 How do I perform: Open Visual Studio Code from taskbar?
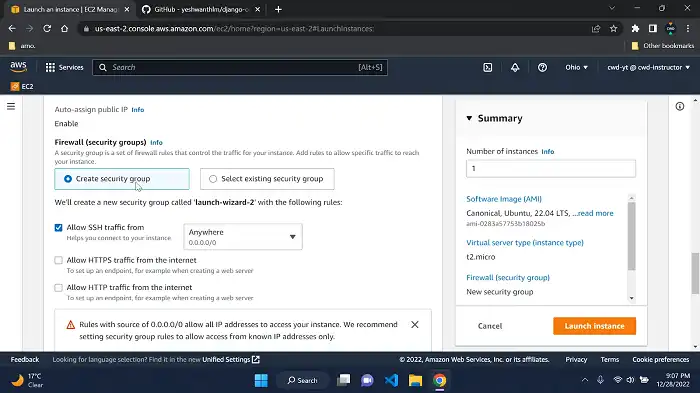tap(392, 380)
